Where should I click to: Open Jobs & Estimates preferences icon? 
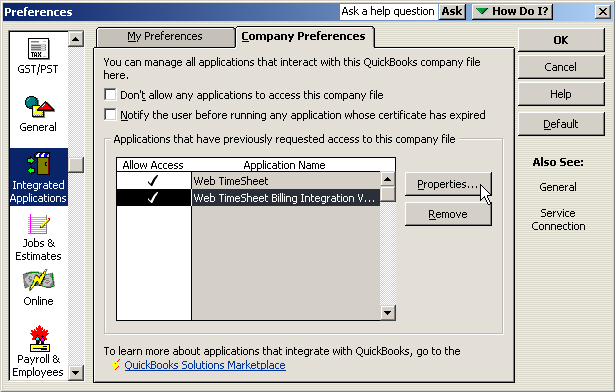38,224
